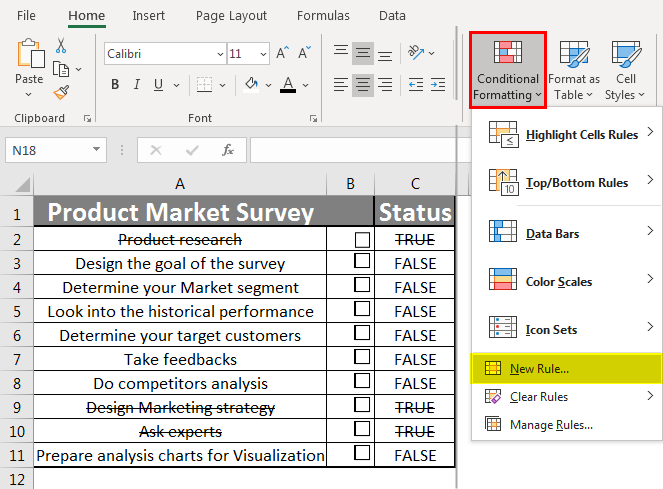Expand the font size dropdown
The image size is (663, 489).
263,53
